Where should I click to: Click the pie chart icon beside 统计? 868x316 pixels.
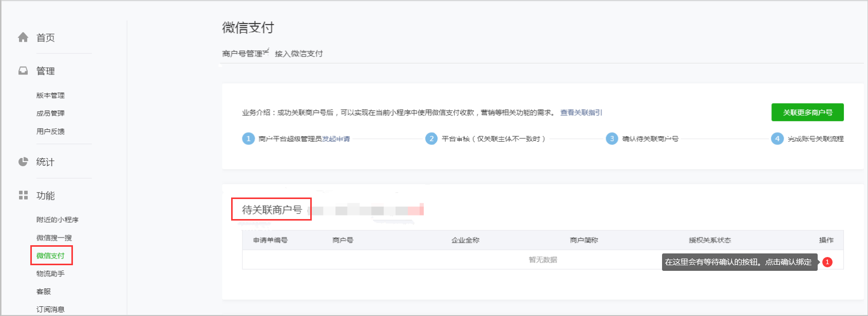(23, 162)
